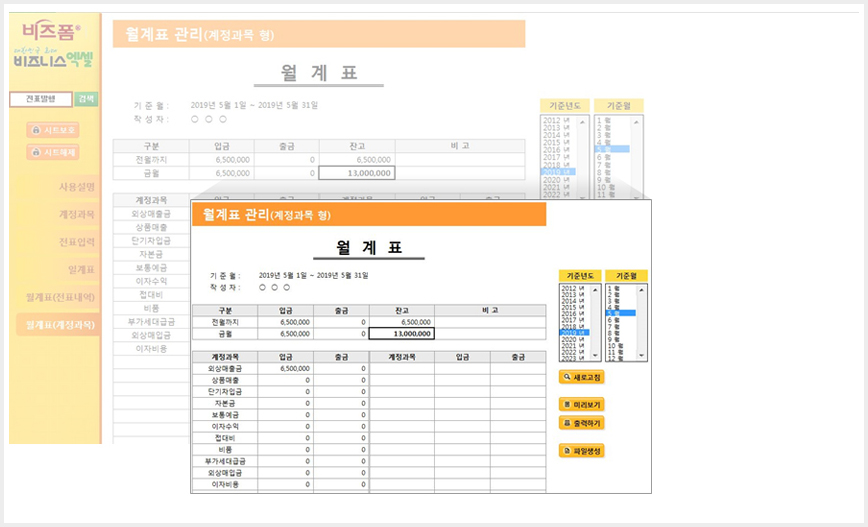This screenshot has width=868, height=527.
Task: Print the sheet using 출력하기 button
Action: coord(581,423)
